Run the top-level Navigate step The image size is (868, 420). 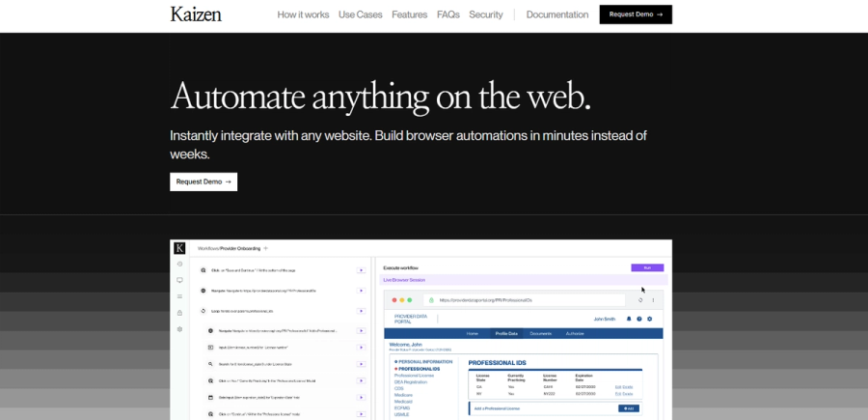coord(361,291)
